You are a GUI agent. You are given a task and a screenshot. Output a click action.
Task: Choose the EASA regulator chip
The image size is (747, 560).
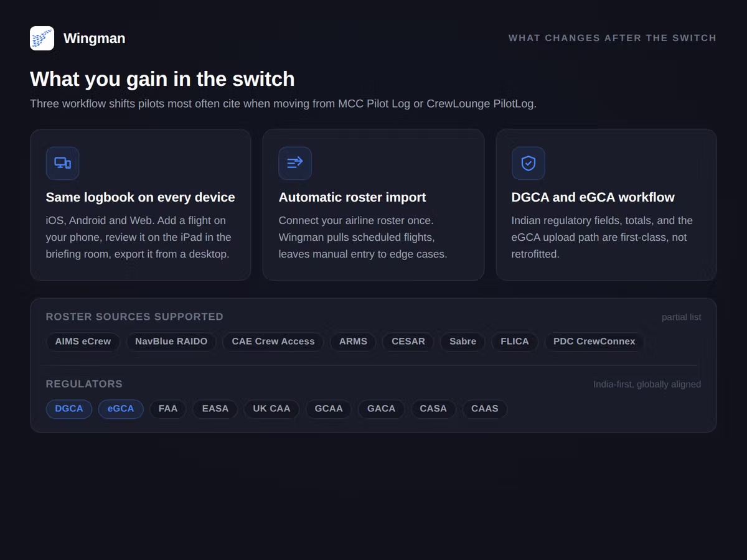[215, 409]
